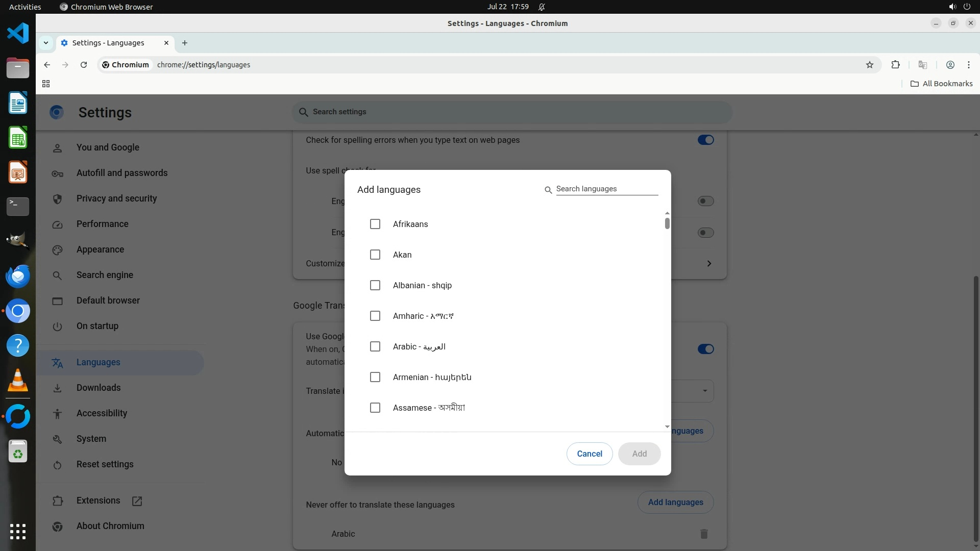Click the translate icon in the address bar

point(922,65)
